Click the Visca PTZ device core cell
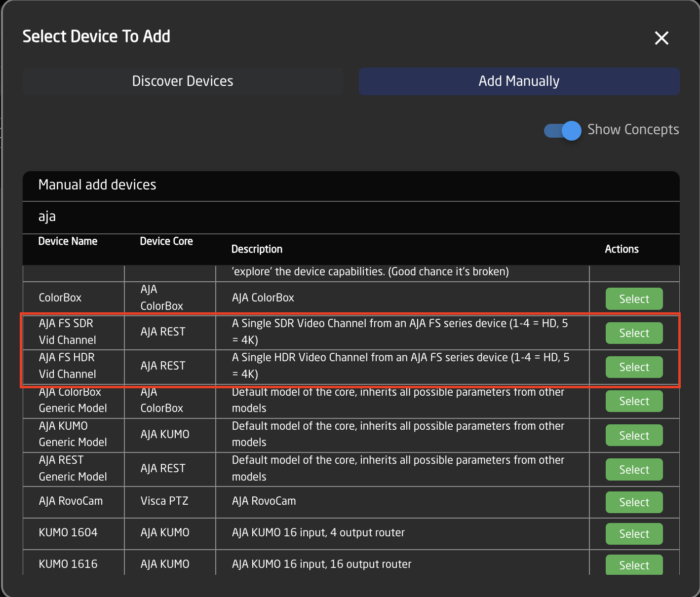 (164, 501)
